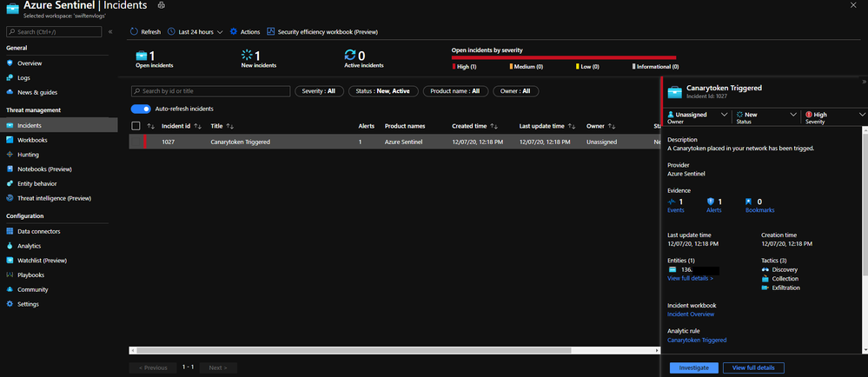Sort by the Title column arrows
The height and width of the screenshot is (377, 868).
tap(230, 126)
